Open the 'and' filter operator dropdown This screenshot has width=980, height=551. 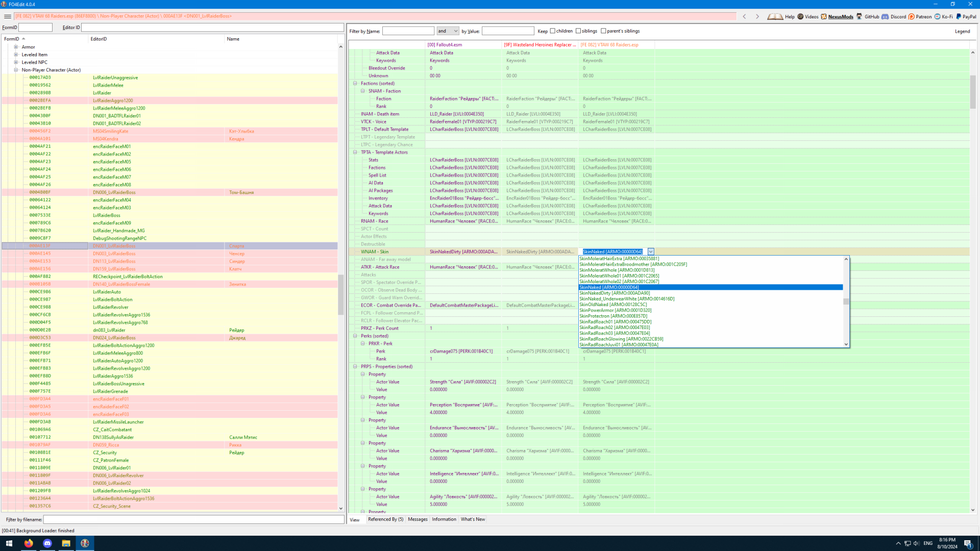click(448, 31)
